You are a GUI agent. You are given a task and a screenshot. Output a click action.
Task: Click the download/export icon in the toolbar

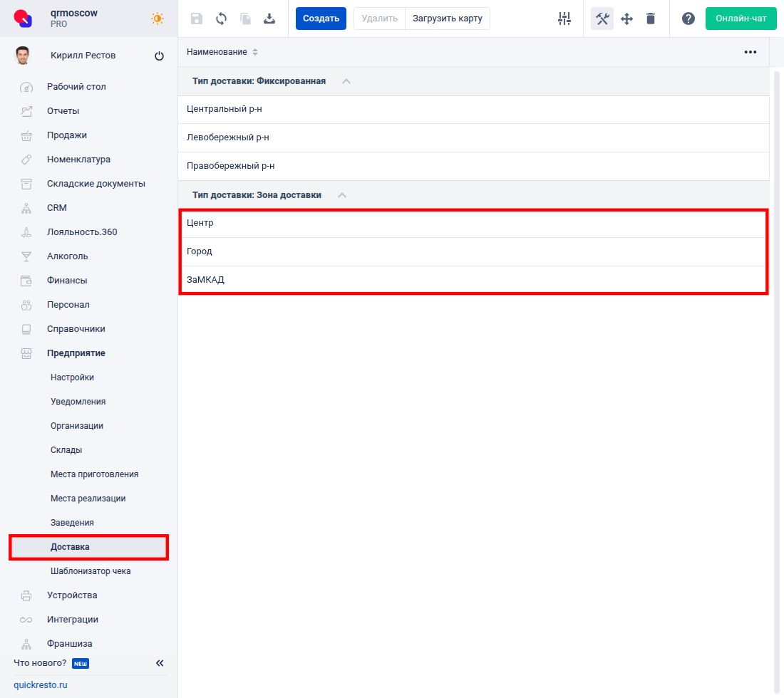(x=269, y=19)
